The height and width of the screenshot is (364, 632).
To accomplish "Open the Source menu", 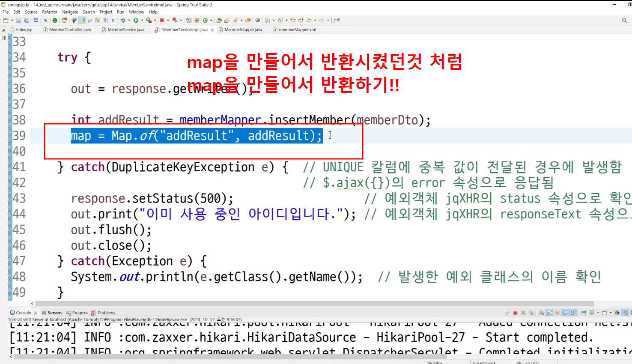I will [x=31, y=12].
